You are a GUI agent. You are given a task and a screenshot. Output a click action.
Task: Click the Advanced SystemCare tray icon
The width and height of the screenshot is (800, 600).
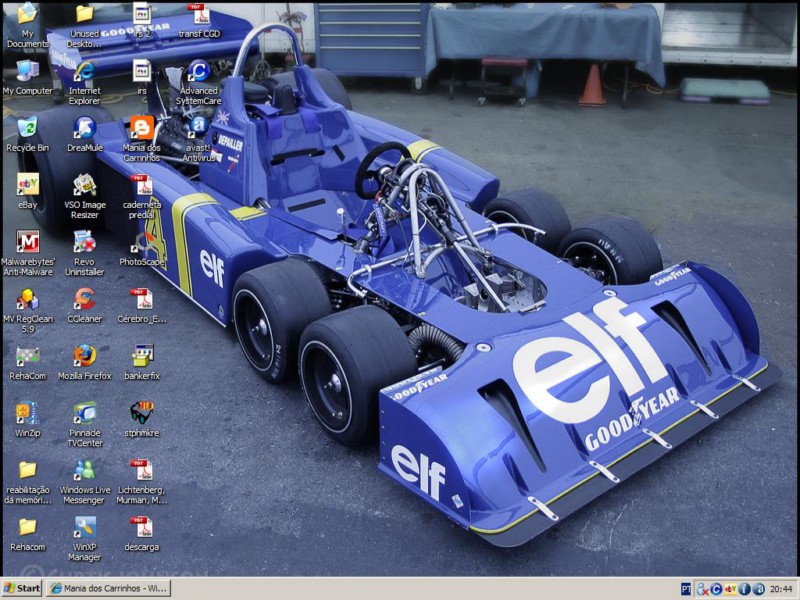tap(716, 589)
